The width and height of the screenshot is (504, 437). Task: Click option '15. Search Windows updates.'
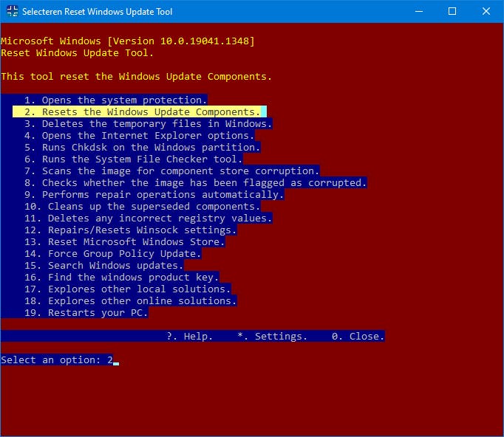click(x=103, y=266)
